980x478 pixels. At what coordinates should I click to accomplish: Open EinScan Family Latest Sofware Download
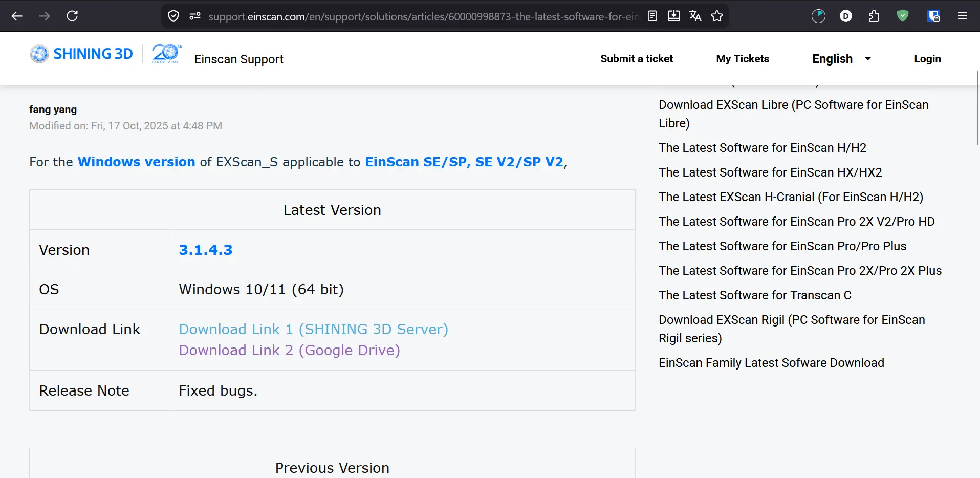771,363
